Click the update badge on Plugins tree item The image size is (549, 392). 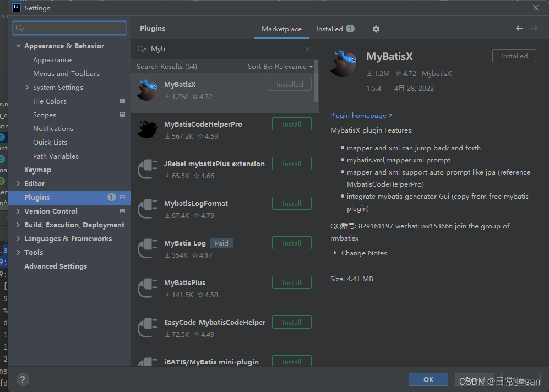(111, 198)
